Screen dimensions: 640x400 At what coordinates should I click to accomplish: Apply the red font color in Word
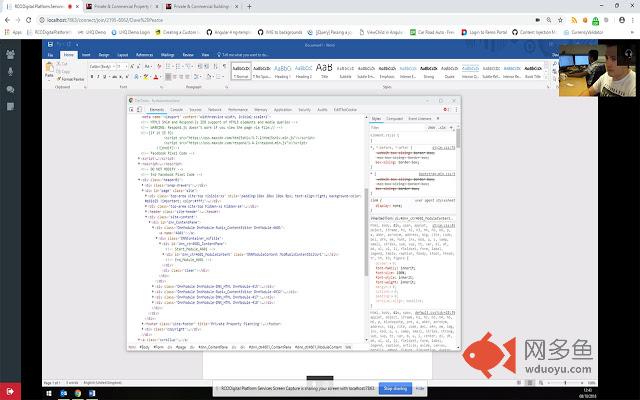point(156,77)
